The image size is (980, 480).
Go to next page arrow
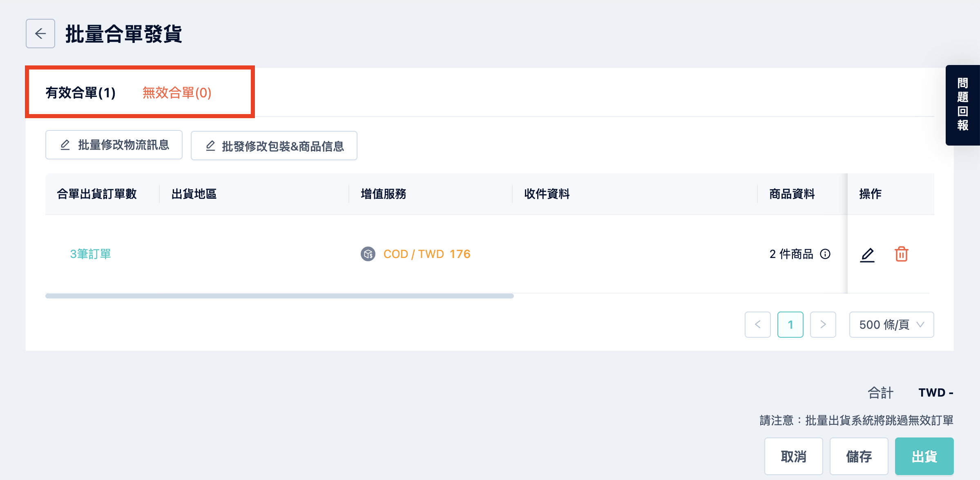point(823,325)
